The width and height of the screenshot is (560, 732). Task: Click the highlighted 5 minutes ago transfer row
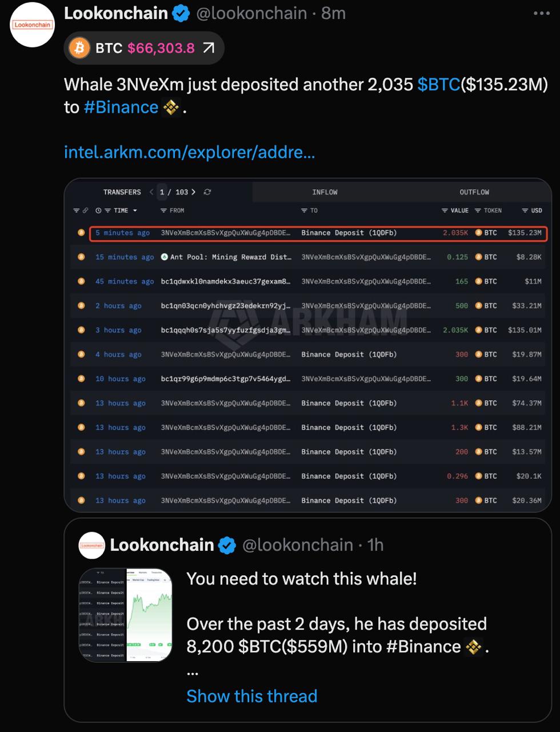318,233
